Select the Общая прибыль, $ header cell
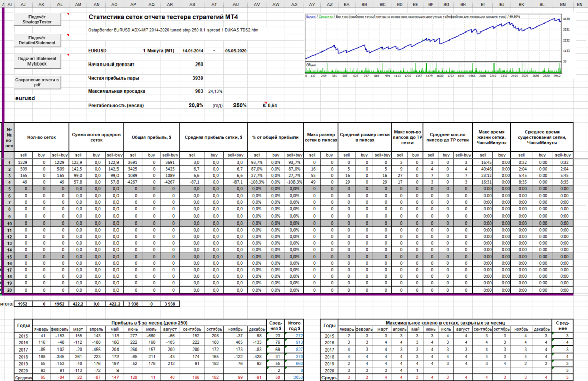The image size is (588, 381). pyautogui.click(x=152, y=138)
